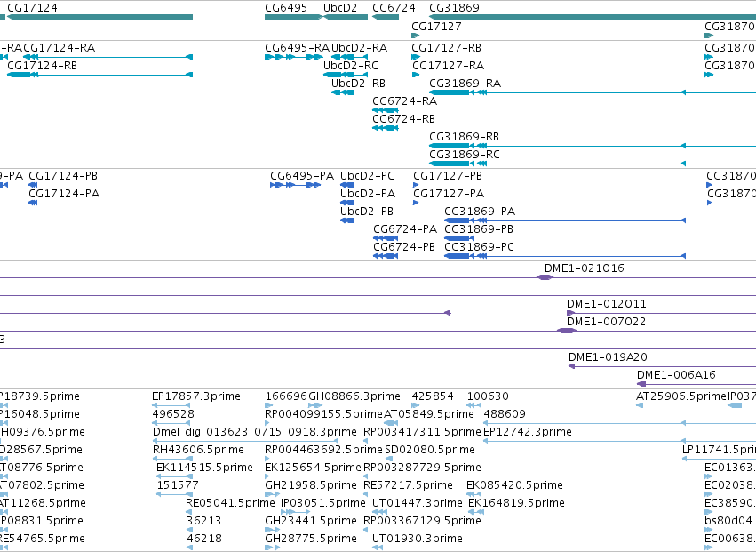Select EST label 488609
This screenshot has width=756, height=552.
(x=505, y=414)
